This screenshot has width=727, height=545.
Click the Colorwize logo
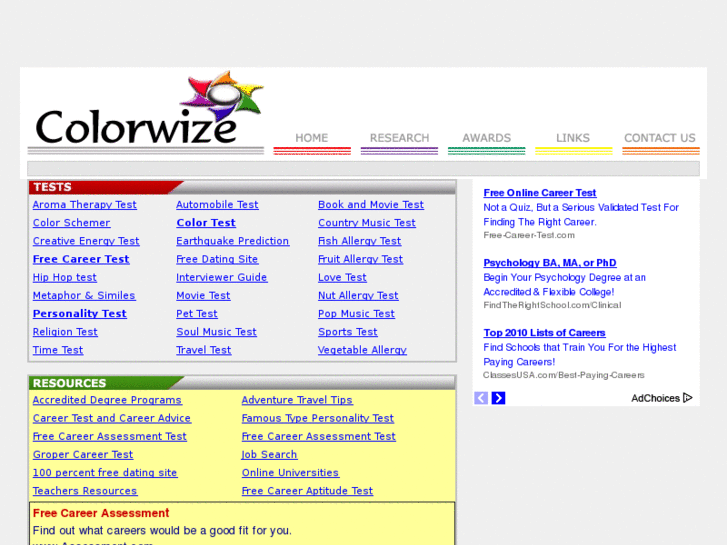click(x=149, y=109)
